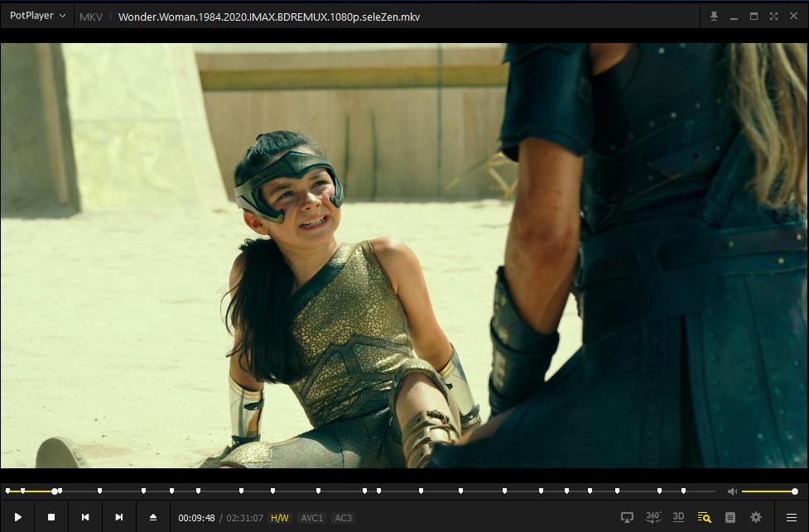Toggle 360 degree video mode
This screenshot has height=532, width=809.
tap(653, 517)
